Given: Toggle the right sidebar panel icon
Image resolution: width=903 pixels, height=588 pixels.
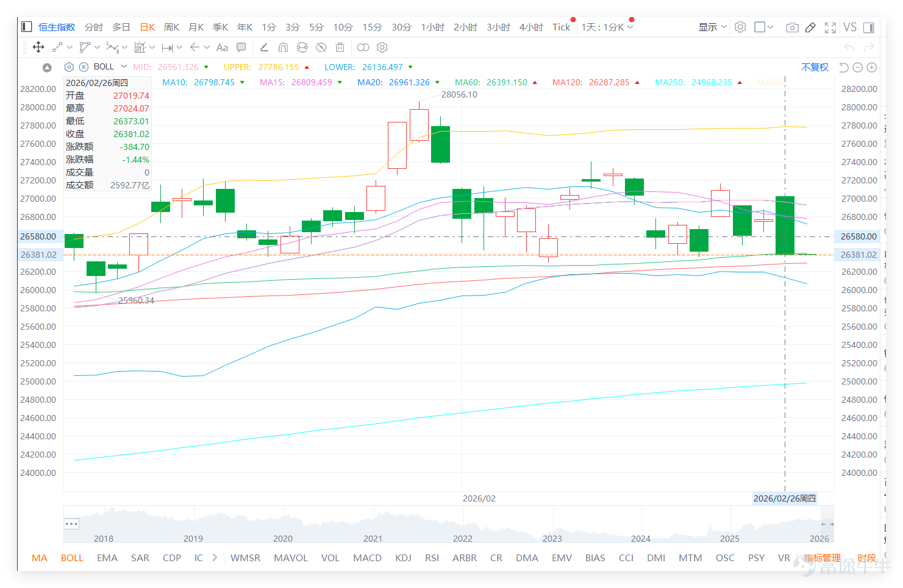Looking at the screenshot, I should click(869, 27).
